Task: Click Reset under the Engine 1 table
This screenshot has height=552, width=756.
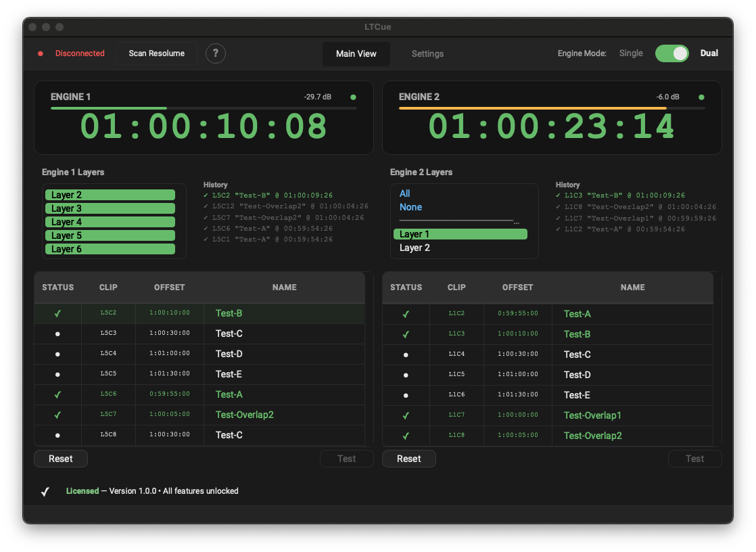Action: point(61,459)
